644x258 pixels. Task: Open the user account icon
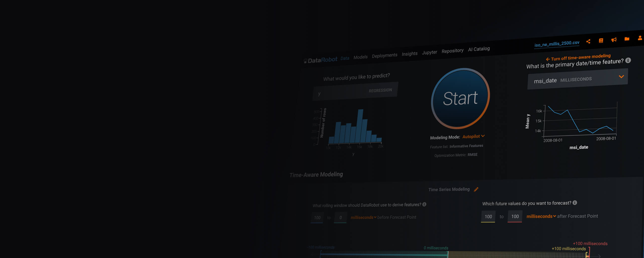640,38
